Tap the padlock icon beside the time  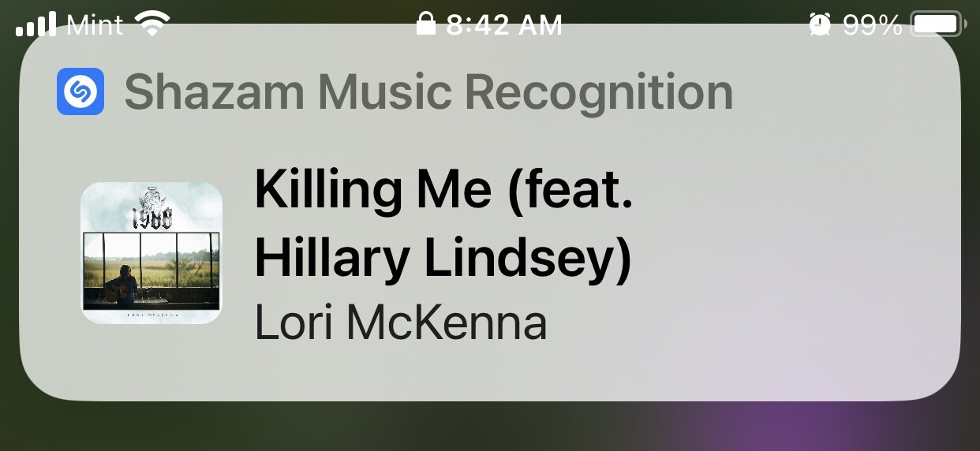pyautogui.click(x=426, y=24)
